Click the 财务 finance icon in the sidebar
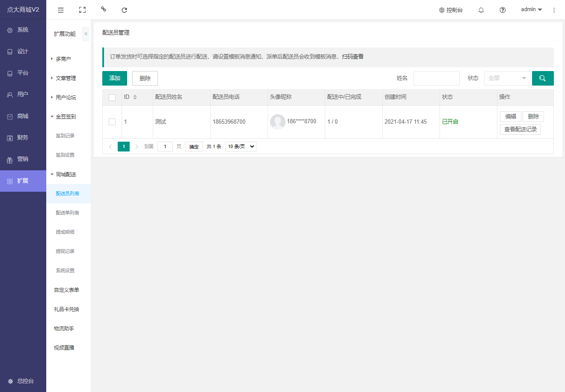This screenshot has width=565, height=392. (10, 138)
